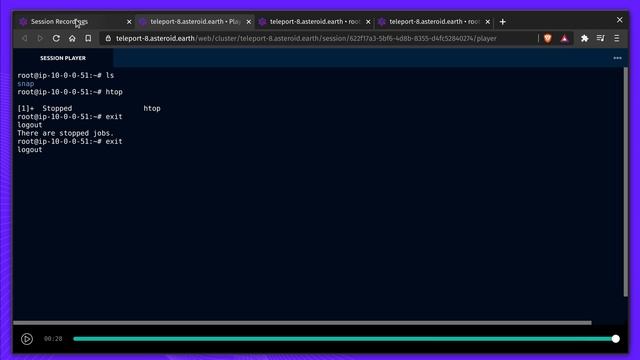Screen dimensions: 640x360
Task: Click the '[1]+ Stopped' terminal line
Action: click(89, 108)
